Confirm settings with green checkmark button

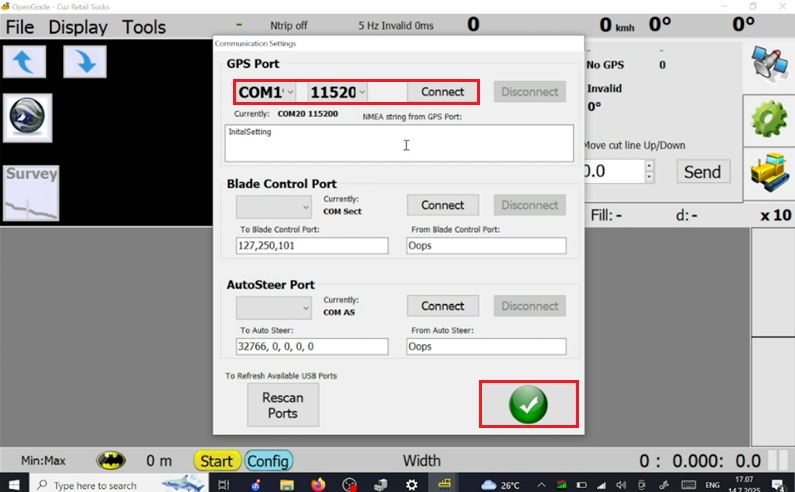tap(528, 404)
